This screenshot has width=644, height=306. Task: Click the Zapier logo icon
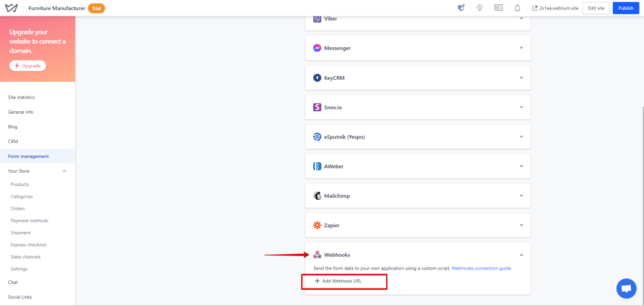click(318, 225)
